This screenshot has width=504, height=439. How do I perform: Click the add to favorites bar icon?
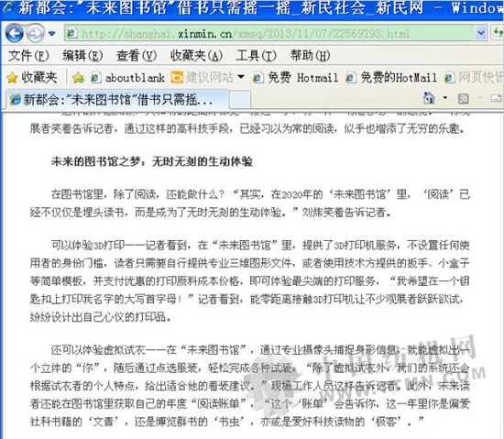point(78,78)
